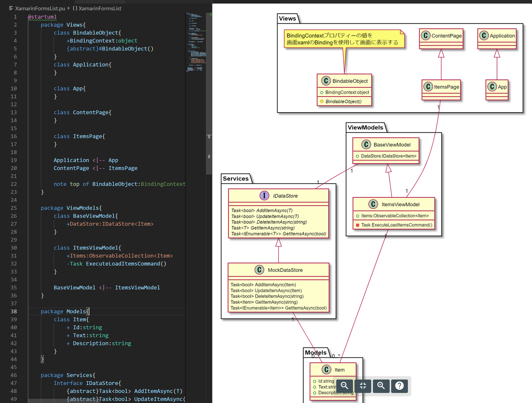Click 'BaseViewModel <|-- ItemsViewModel' code line
Screen dimensions: 532x403
click(107, 288)
